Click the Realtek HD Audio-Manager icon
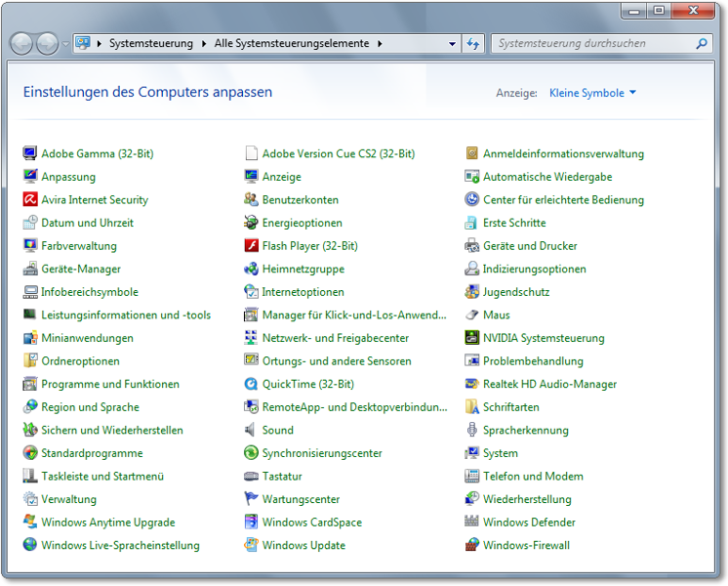Image resolution: width=728 pixels, height=586 pixels. [472, 384]
